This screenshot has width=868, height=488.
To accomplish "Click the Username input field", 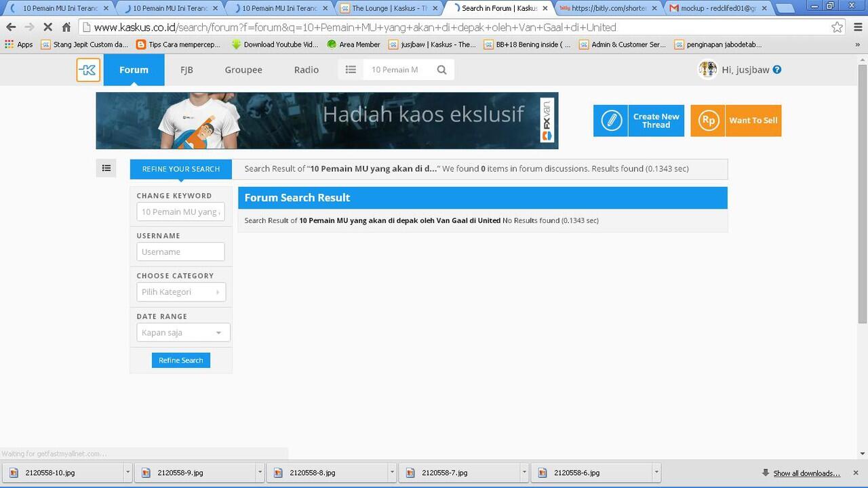I will [180, 251].
